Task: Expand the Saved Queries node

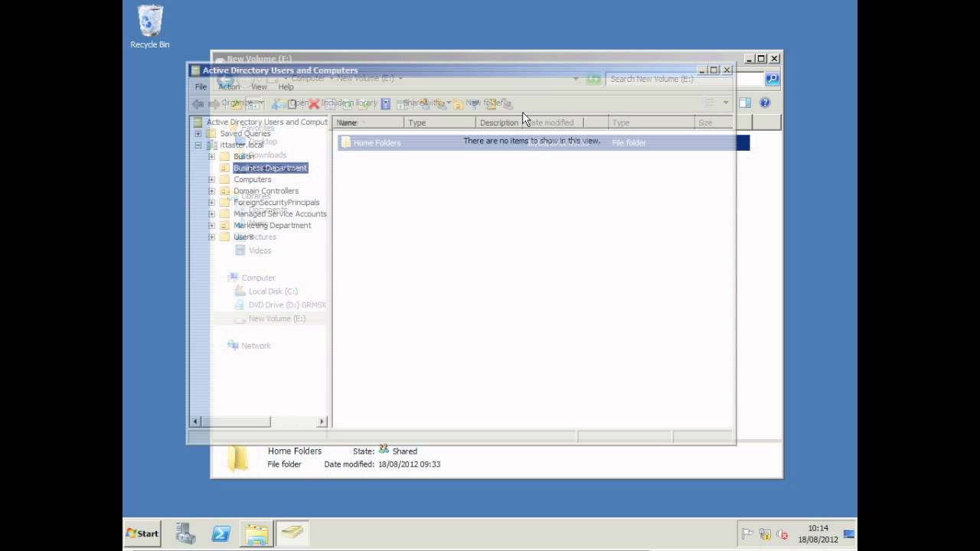Action: coord(198,133)
